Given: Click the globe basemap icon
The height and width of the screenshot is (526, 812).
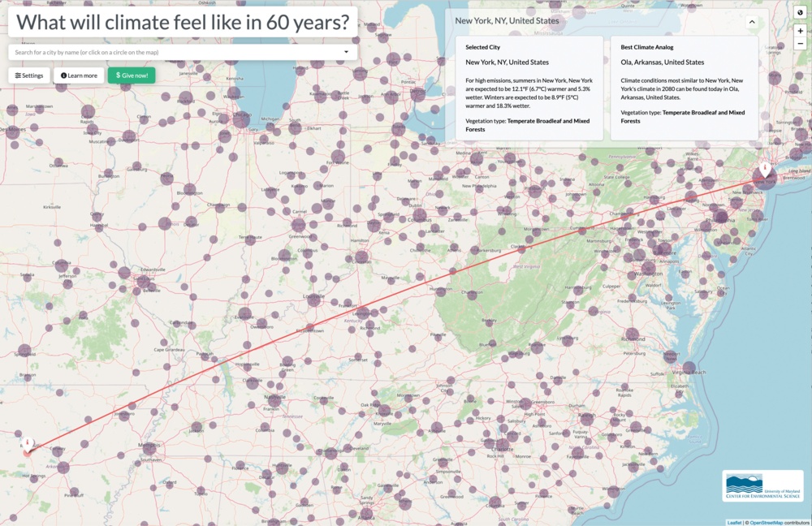Looking at the screenshot, I should 800,12.
